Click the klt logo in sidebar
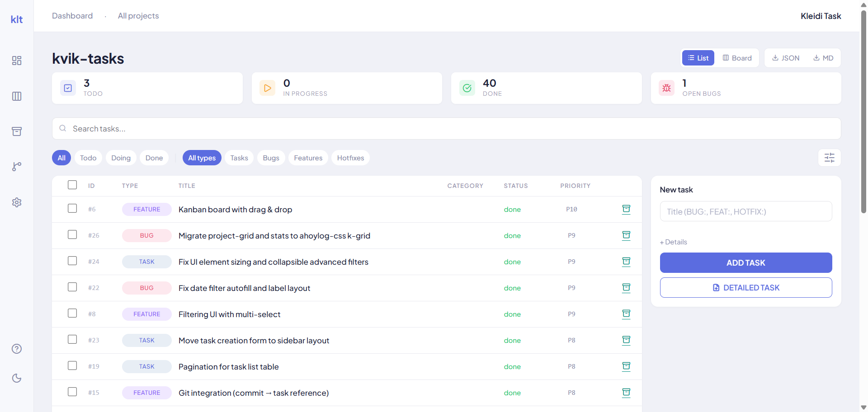This screenshot has width=868, height=412. pos(17,19)
